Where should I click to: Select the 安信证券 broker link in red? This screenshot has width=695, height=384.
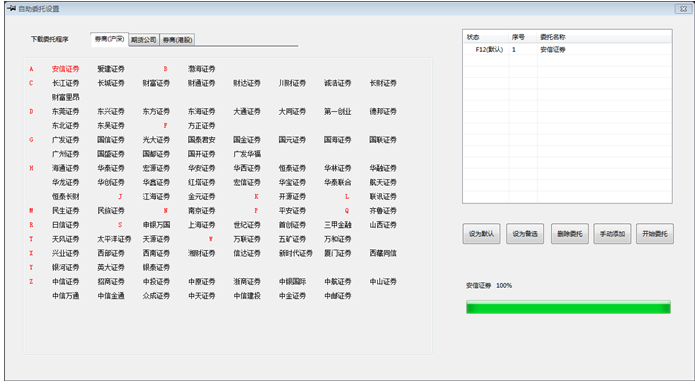point(66,69)
